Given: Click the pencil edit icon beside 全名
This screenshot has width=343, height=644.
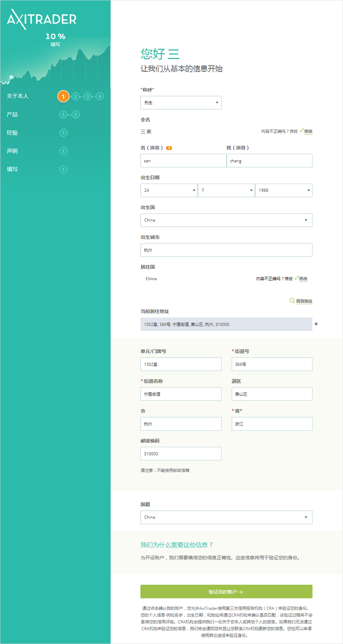Looking at the screenshot, I should click(302, 131).
